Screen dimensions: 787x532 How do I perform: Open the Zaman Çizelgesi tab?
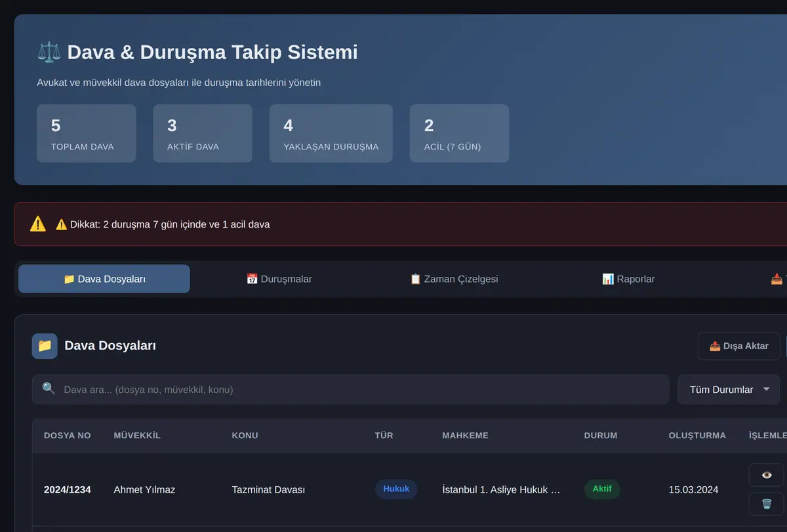454,279
